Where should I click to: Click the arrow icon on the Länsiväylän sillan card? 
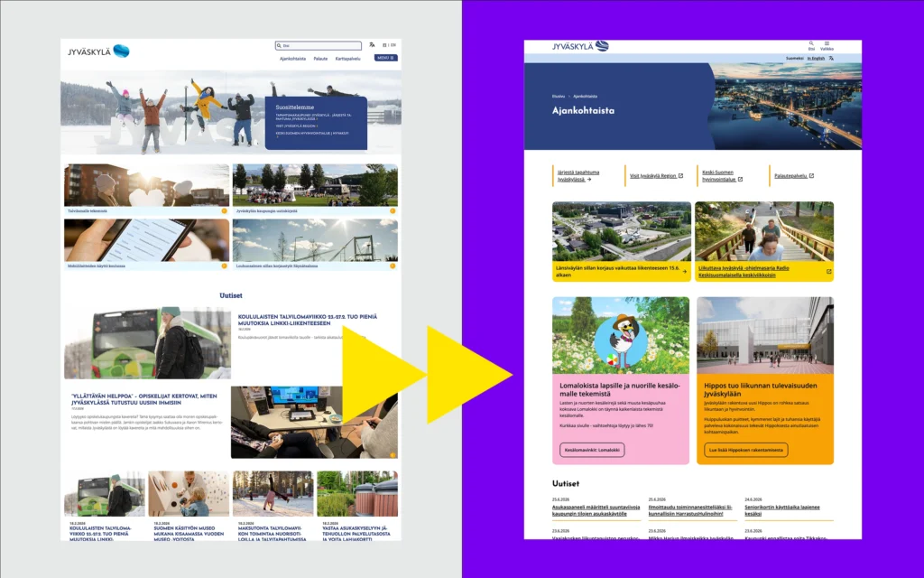684,271
